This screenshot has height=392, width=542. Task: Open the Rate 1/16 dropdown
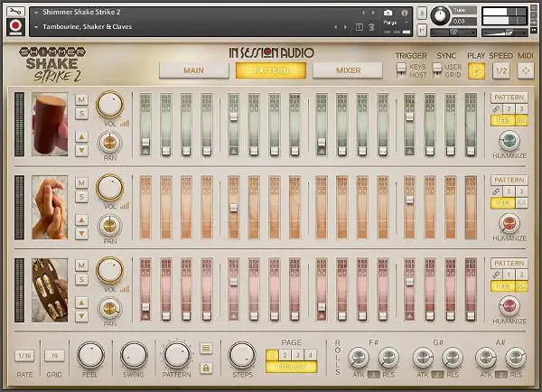(25, 355)
